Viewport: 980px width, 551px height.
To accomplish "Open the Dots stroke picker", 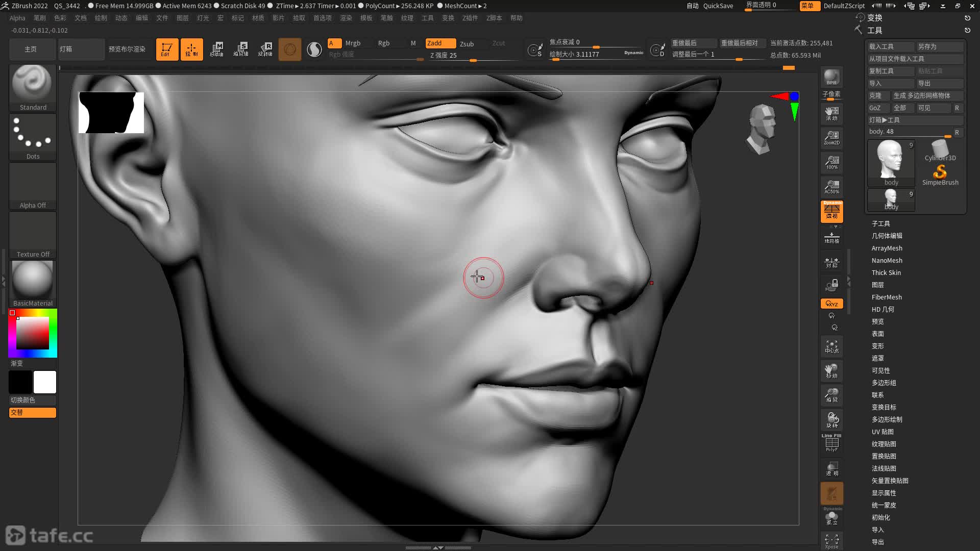I will point(33,137).
